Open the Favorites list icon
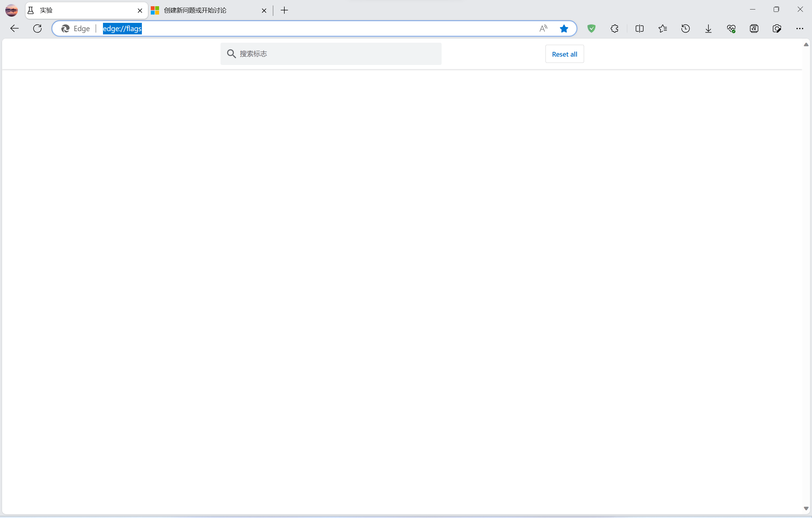 (x=663, y=29)
